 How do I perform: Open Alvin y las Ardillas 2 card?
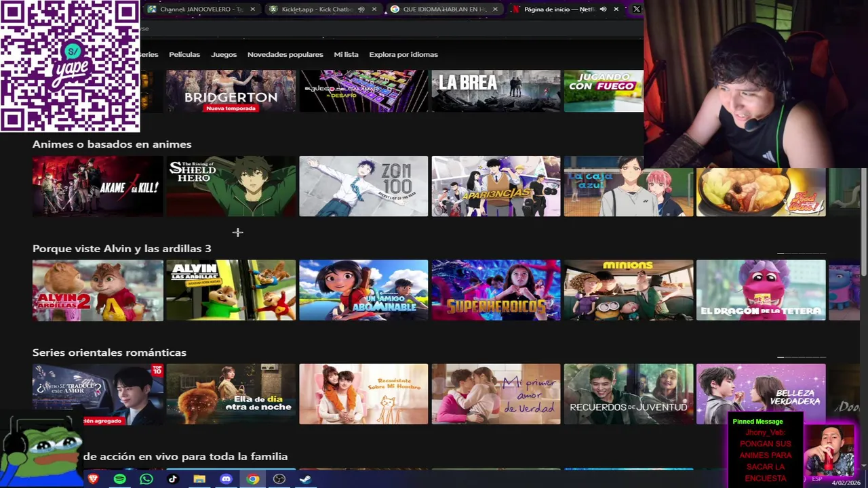98,290
